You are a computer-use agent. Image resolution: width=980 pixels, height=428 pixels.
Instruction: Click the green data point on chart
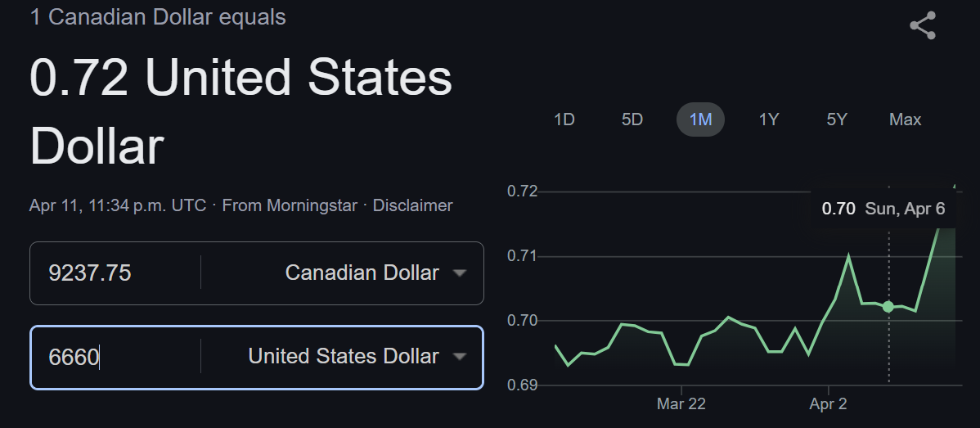[x=888, y=307]
